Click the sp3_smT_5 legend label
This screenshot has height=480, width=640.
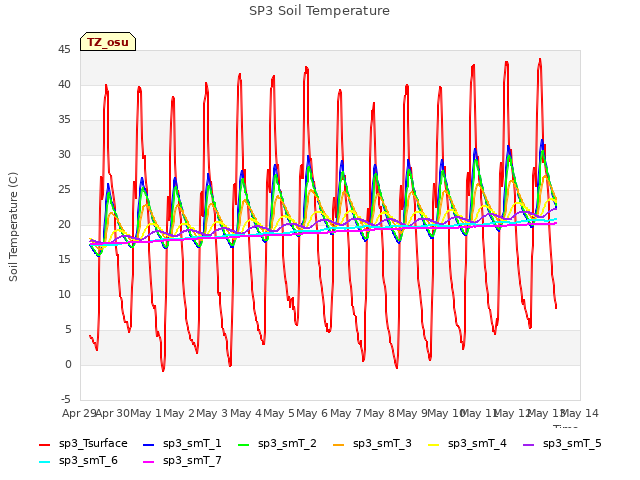(572, 443)
